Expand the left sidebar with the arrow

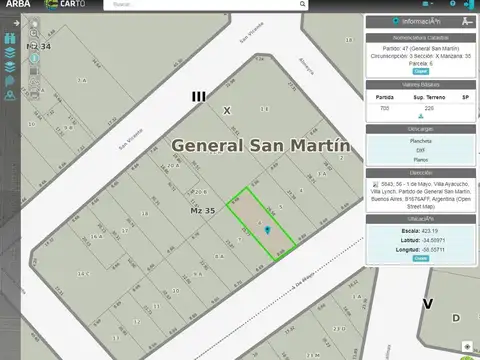[16, 23]
